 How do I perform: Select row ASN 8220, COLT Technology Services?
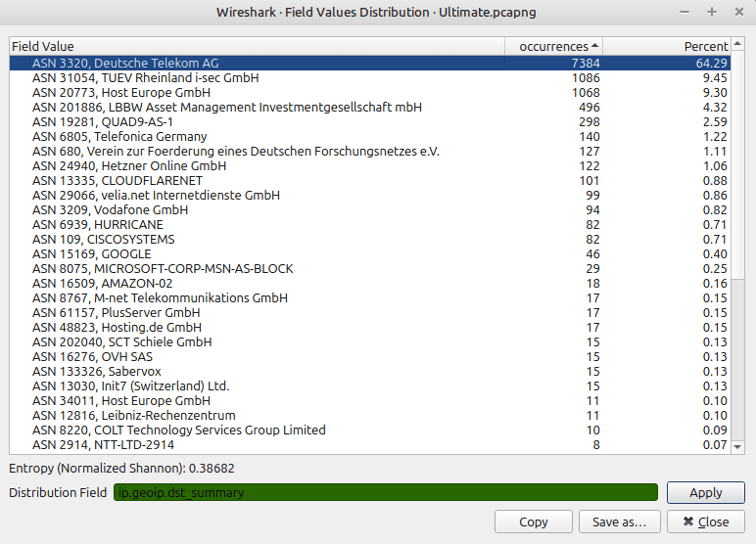click(370, 431)
